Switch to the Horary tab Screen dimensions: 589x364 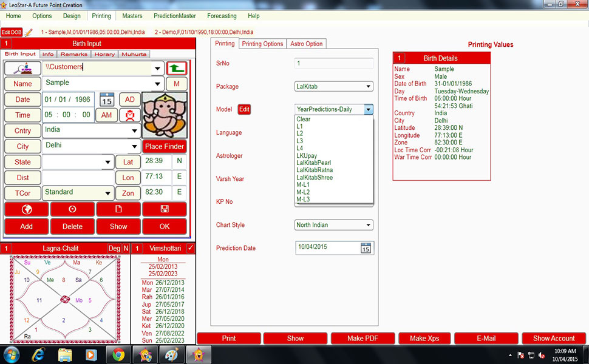pyautogui.click(x=104, y=54)
